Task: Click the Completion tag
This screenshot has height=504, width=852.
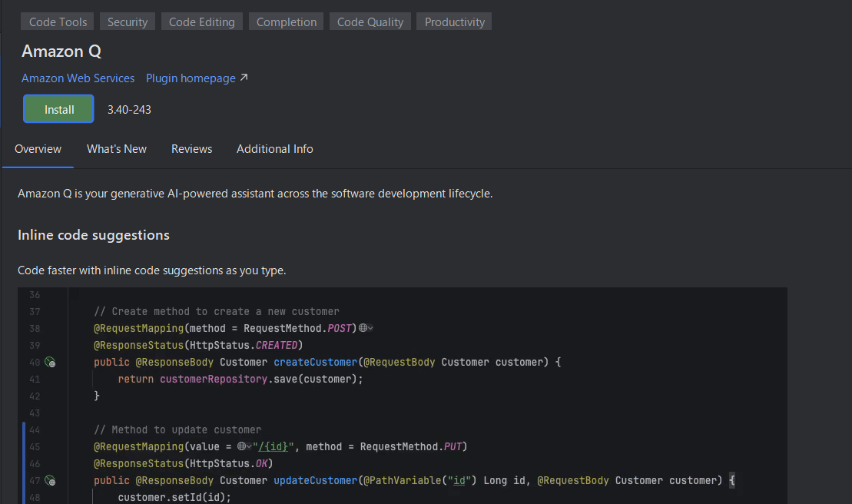Action: click(287, 22)
